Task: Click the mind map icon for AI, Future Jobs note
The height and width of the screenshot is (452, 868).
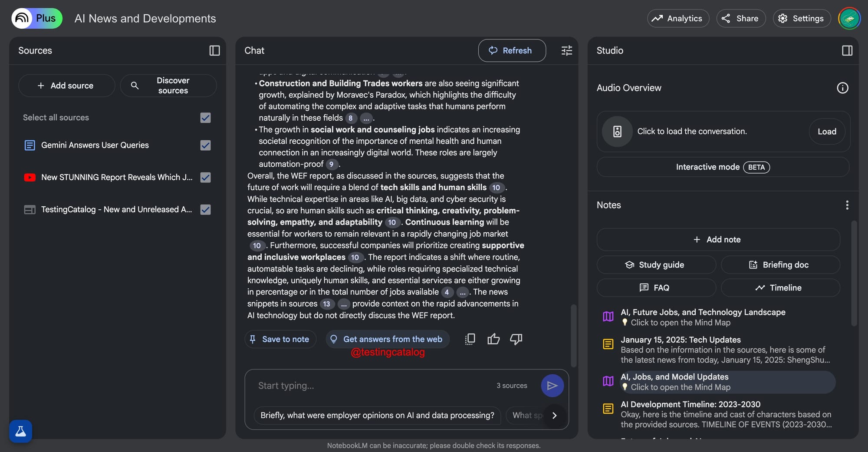Action: coord(608,317)
